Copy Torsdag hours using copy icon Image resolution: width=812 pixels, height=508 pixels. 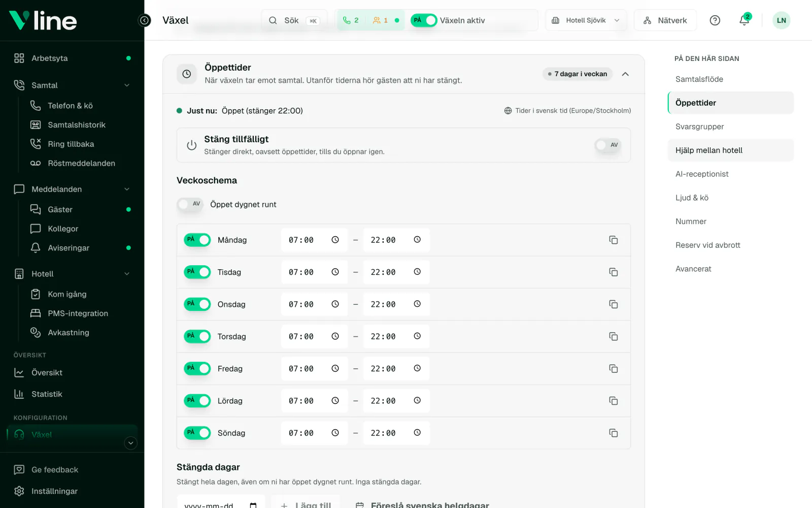[x=613, y=336]
